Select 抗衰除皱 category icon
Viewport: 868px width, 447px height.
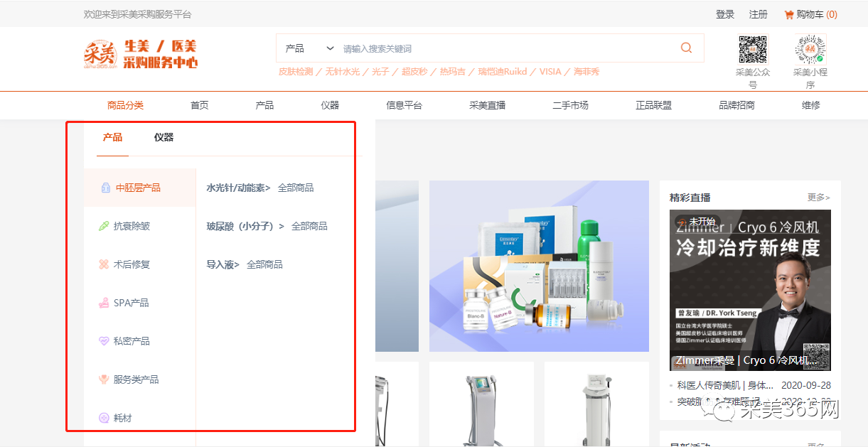pos(104,226)
